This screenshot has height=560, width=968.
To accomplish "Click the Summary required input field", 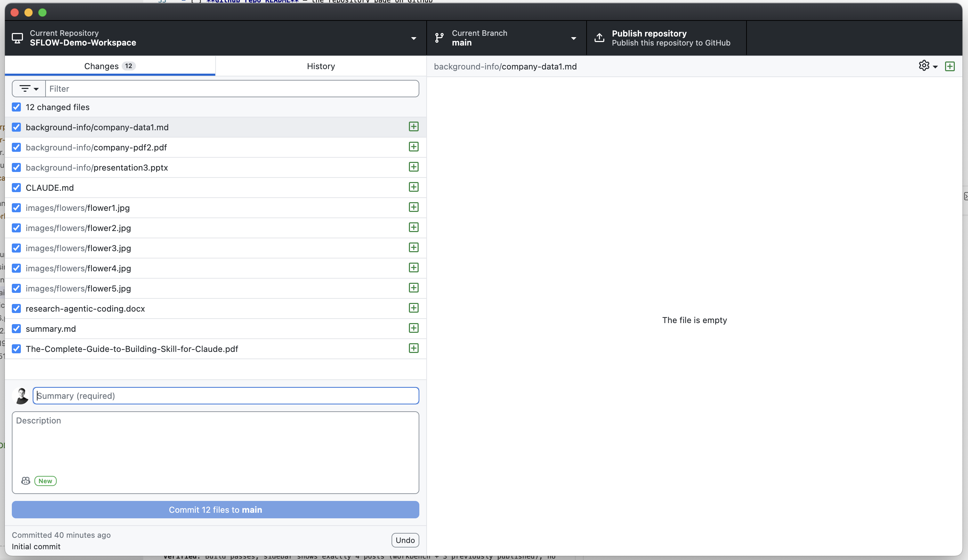I will (226, 396).
